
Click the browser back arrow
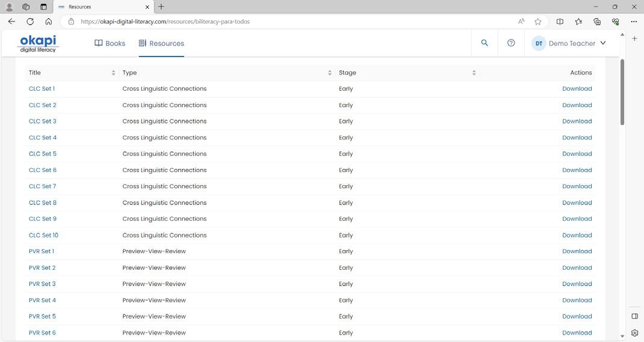(x=11, y=21)
